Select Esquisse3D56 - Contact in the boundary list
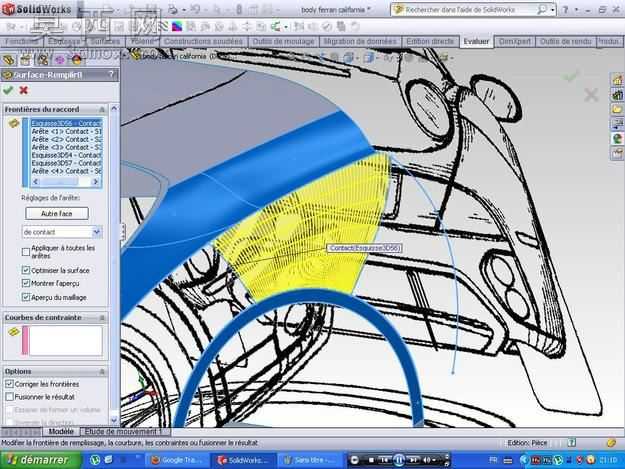This screenshot has width=625, height=469. pyautogui.click(x=67, y=123)
